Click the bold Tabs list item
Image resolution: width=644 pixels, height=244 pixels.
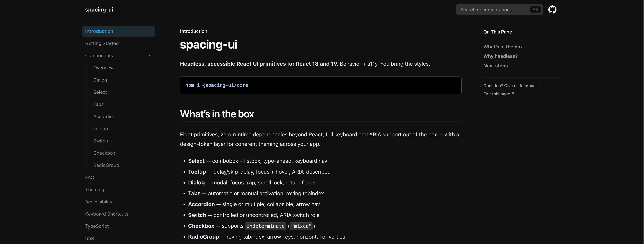point(194,194)
